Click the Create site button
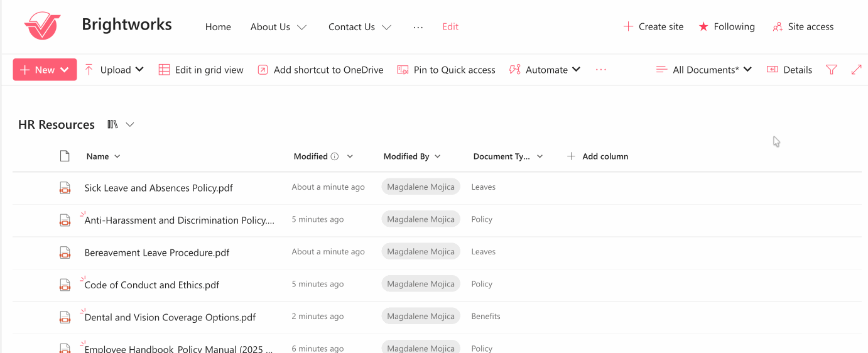868x353 pixels. [x=653, y=26]
